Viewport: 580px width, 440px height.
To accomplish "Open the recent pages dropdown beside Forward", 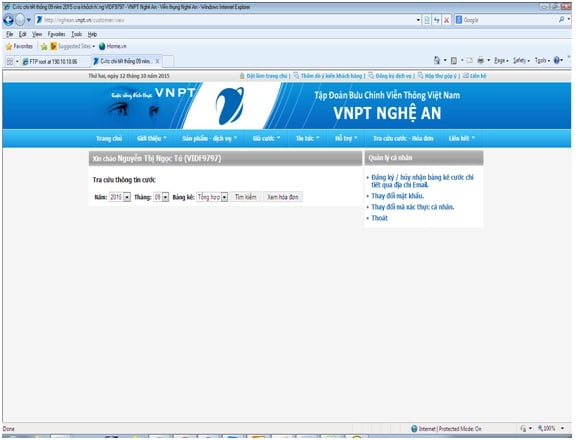I will 28,20.
